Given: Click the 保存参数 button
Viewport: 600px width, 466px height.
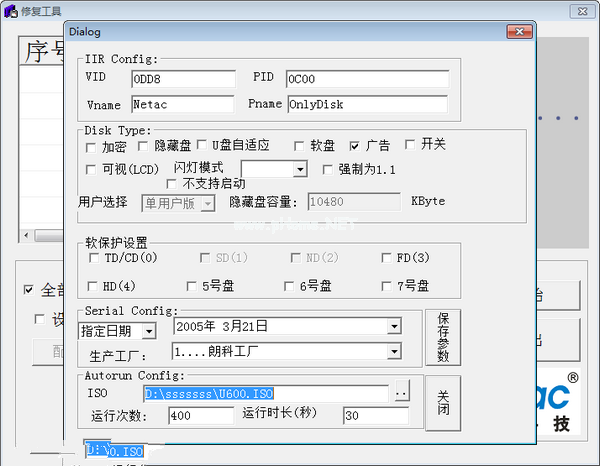Looking at the screenshot, I should click(443, 337).
